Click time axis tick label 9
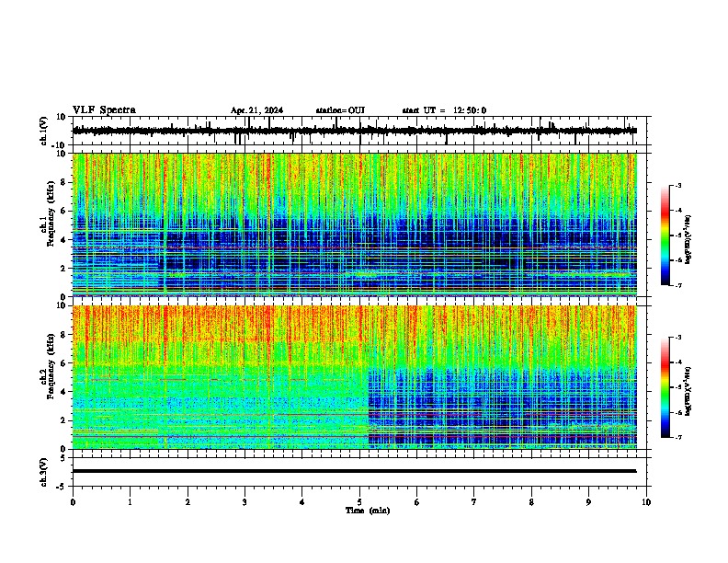 pyautogui.click(x=588, y=502)
